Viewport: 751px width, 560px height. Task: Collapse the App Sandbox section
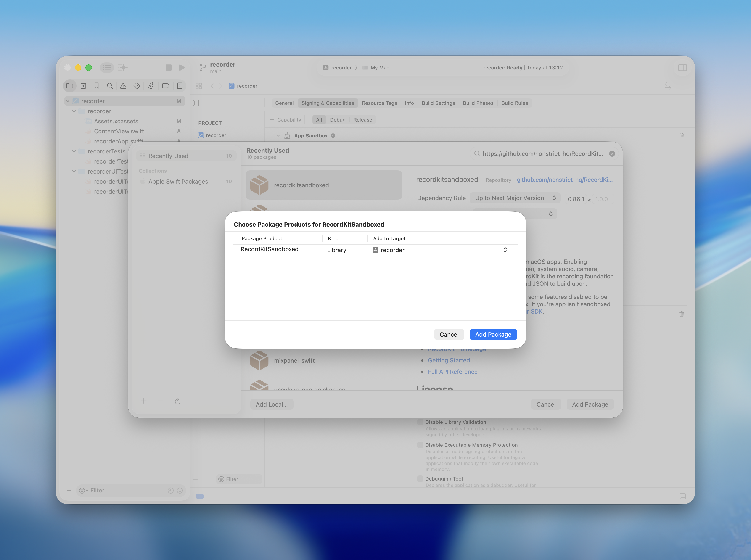(x=278, y=136)
